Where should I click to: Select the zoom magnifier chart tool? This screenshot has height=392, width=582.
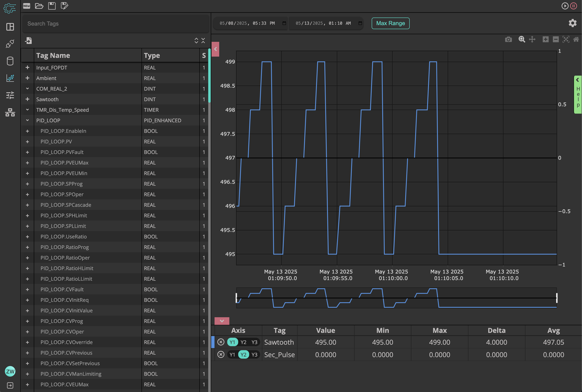pos(522,39)
